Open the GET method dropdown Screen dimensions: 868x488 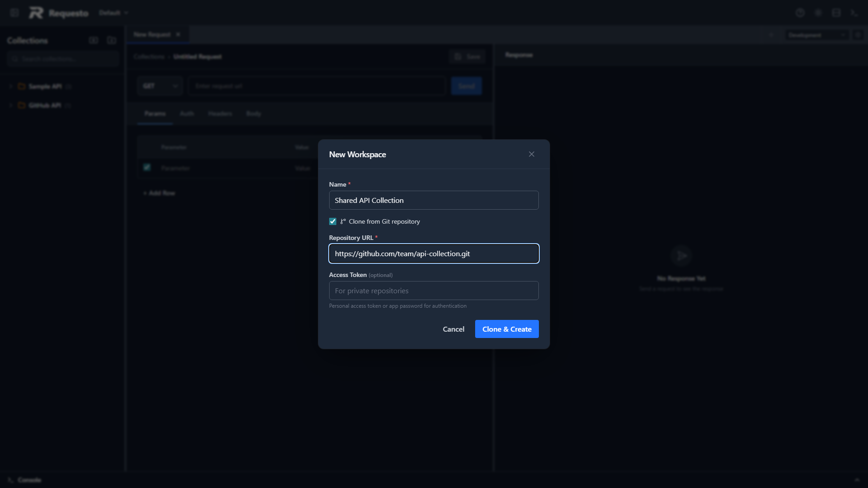160,85
